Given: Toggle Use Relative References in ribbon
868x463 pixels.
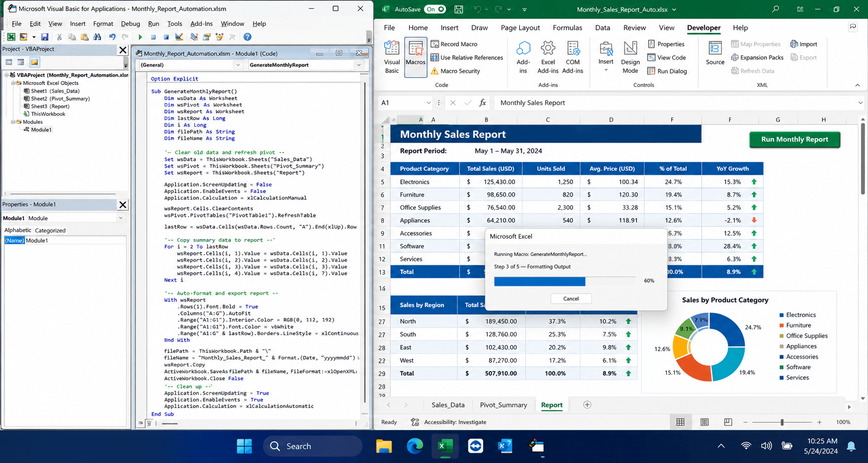Looking at the screenshot, I should point(467,58).
